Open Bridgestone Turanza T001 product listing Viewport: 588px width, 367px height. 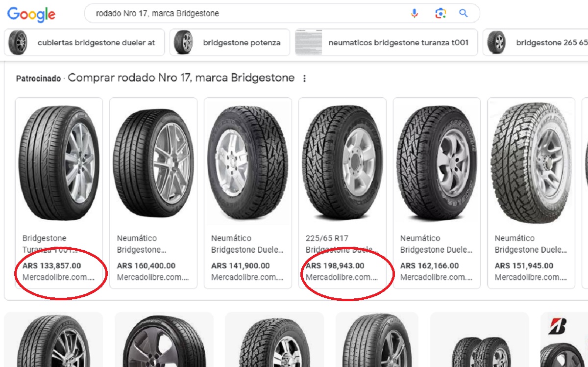[50, 244]
